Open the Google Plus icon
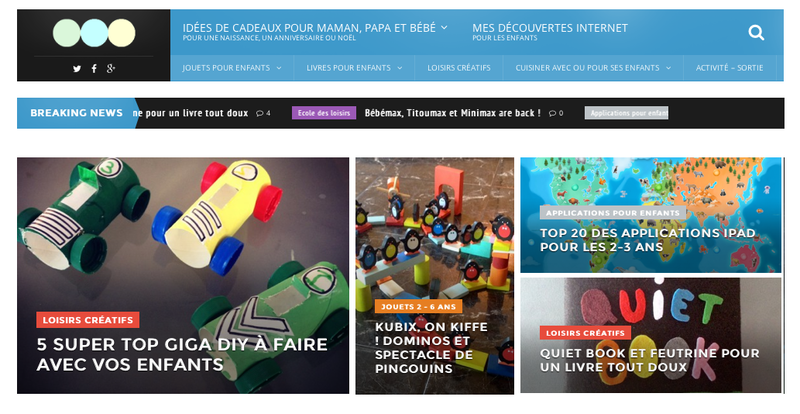 [111, 68]
